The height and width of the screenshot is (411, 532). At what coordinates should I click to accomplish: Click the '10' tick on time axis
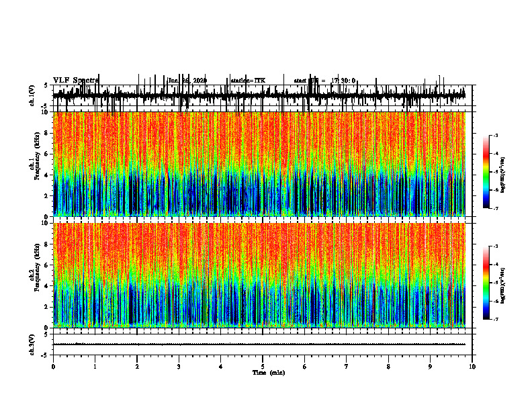[472, 367]
